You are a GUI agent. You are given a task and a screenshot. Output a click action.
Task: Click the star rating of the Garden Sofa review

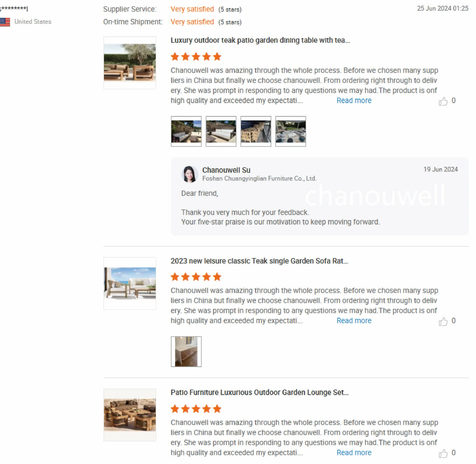point(196,277)
